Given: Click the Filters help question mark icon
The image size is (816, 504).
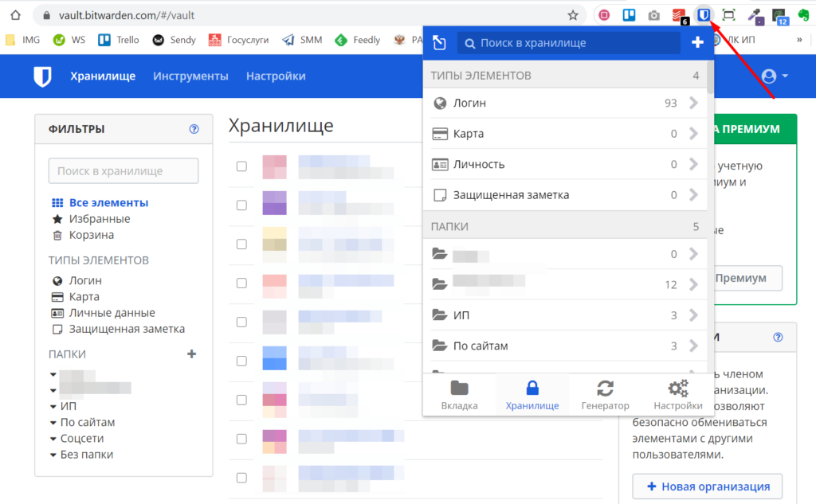Looking at the screenshot, I should point(194,129).
